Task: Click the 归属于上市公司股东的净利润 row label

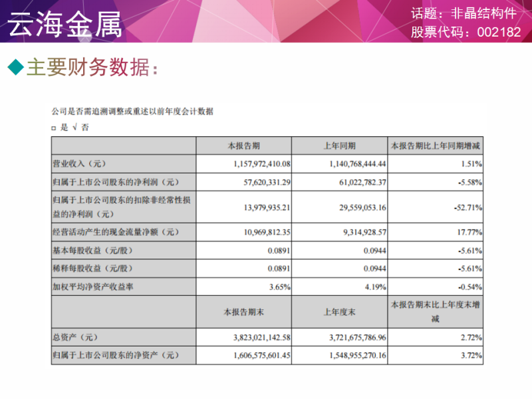Action: pyautogui.click(x=116, y=182)
